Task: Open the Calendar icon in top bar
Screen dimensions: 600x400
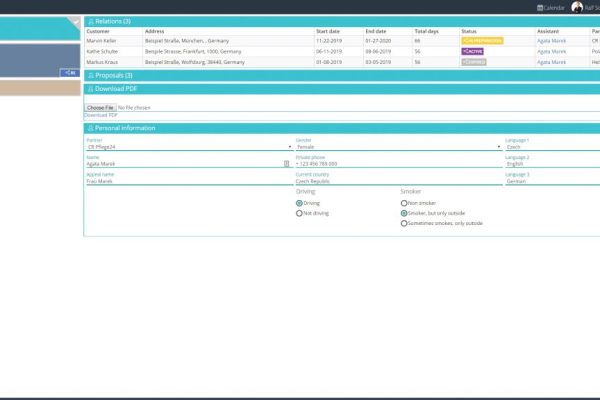Action: click(540, 8)
